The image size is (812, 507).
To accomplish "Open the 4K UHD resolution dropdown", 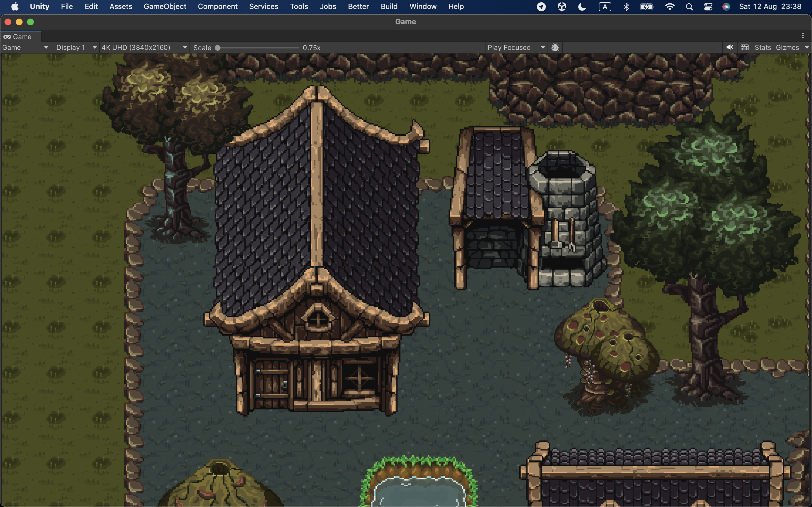I will (x=144, y=47).
